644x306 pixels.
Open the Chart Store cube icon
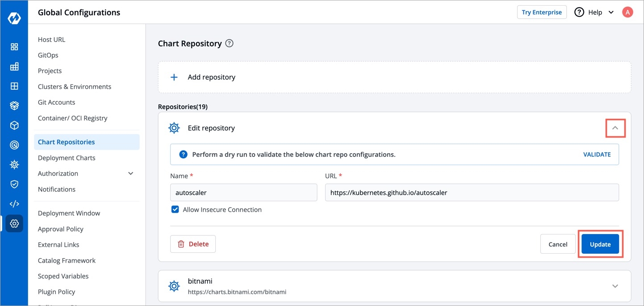pos(14,126)
